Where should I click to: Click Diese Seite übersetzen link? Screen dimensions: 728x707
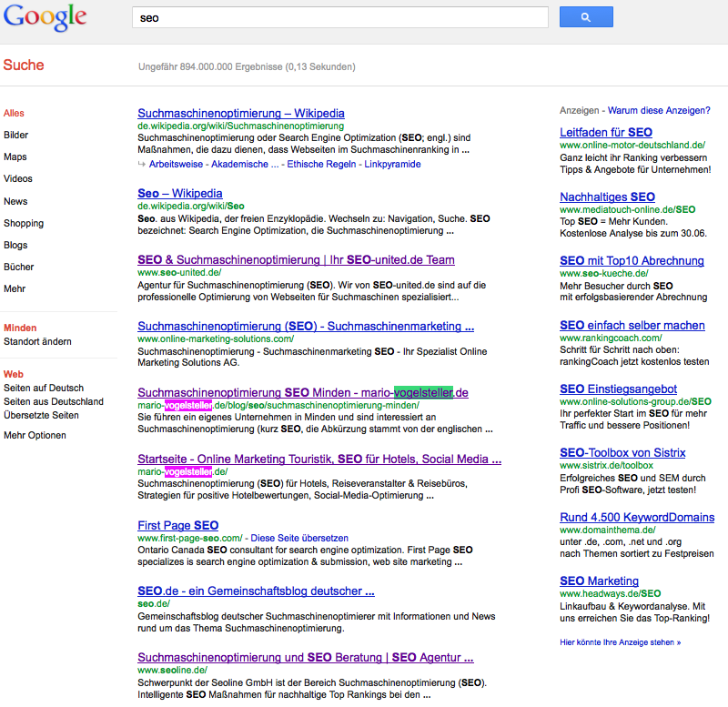pyautogui.click(x=299, y=538)
